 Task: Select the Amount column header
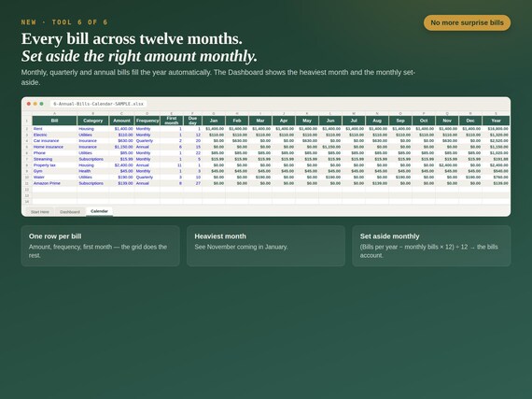[121, 121]
